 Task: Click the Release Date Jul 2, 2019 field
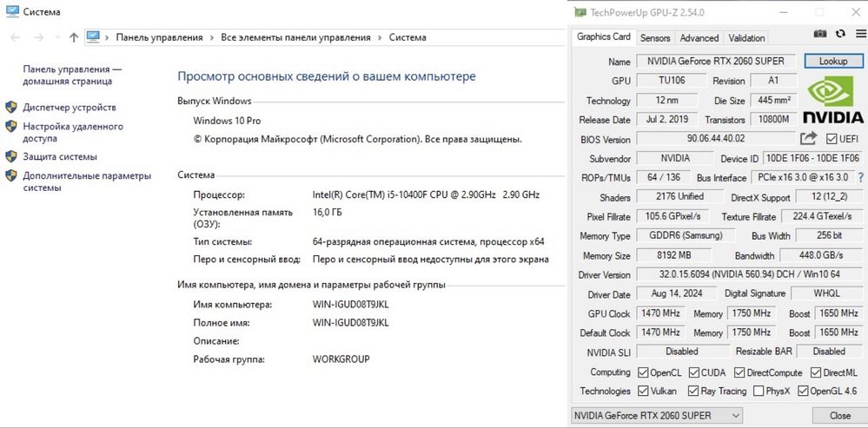coord(669,120)
